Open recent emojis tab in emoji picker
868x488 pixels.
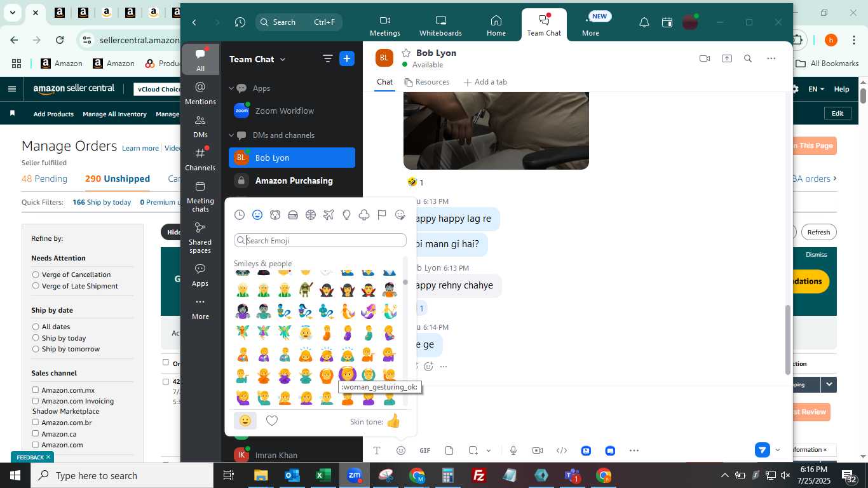240,215
